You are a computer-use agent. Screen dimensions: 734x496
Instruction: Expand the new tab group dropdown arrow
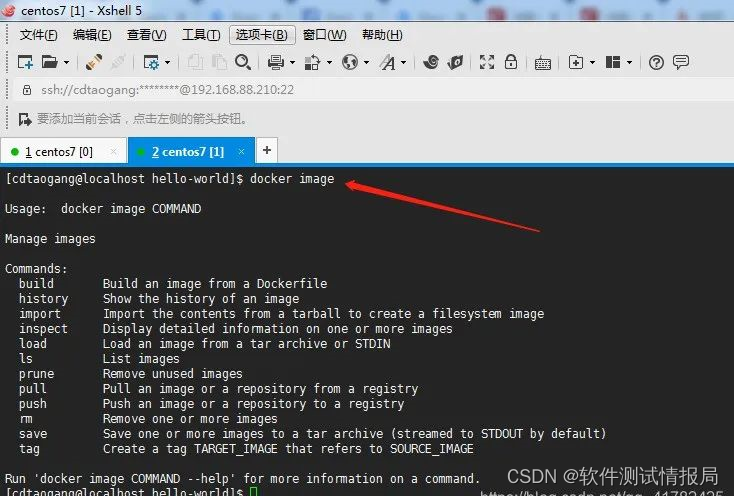592,62
